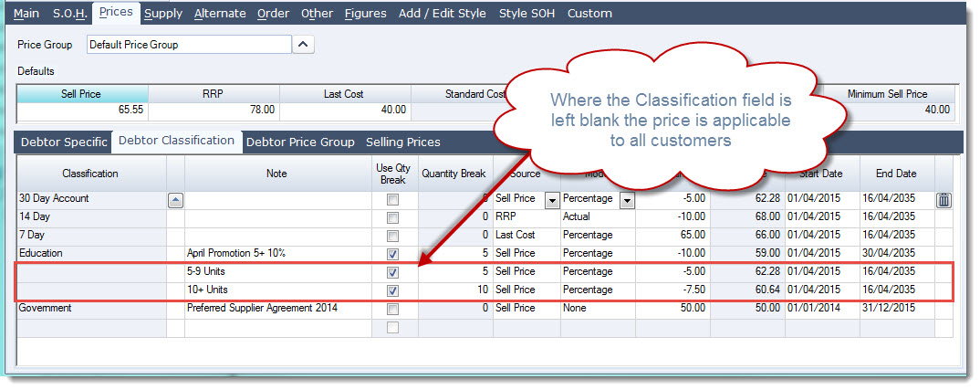Viewport: 980px width, 390px height.
Task: Click the note 'Preferred Supplier Agreement 2014'
Action: [x=263, y=308]
